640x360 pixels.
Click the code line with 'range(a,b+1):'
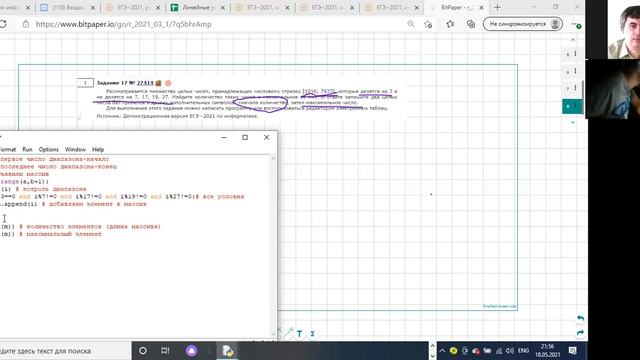(24, 181)
